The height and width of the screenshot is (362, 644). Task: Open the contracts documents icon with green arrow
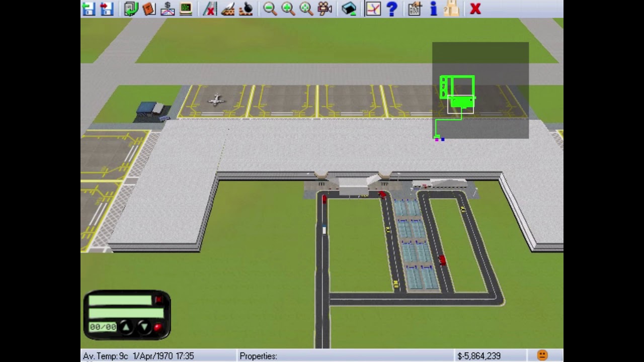131,9
